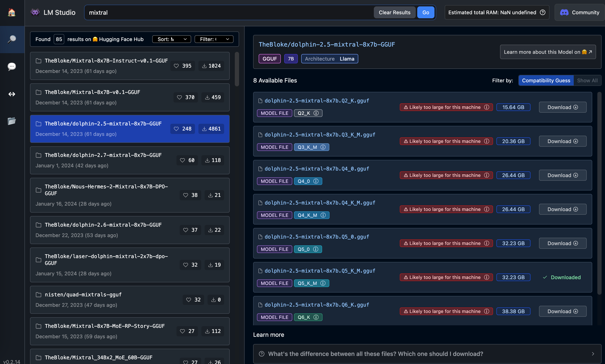Click inside the mixtral search field

[172, 12]
